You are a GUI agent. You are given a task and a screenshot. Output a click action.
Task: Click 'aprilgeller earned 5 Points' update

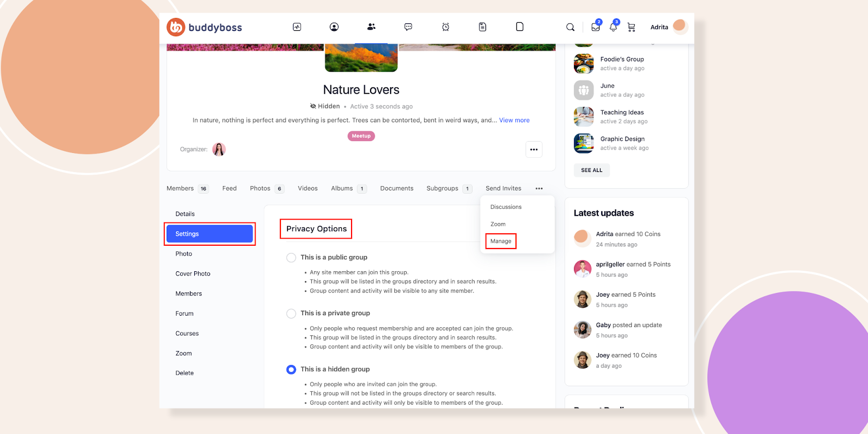point(633,264)
